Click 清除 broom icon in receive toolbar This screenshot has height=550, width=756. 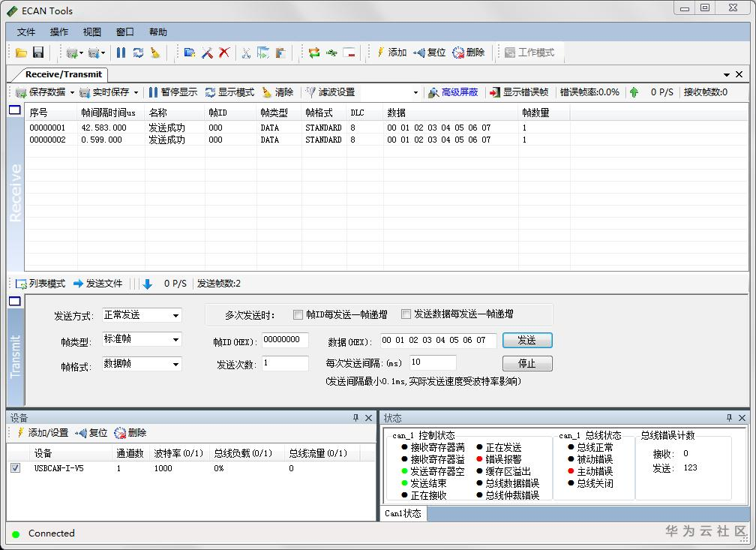pos(267,92)
